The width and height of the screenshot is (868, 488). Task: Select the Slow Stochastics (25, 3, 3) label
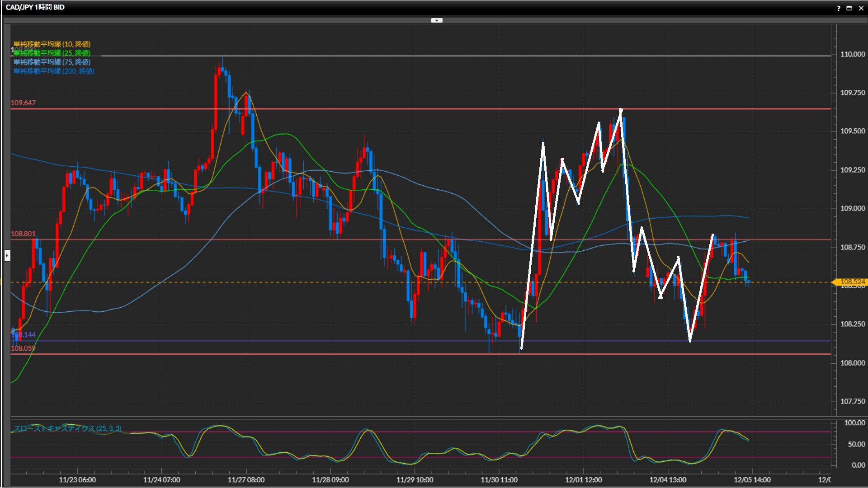(x=67, y=428)
